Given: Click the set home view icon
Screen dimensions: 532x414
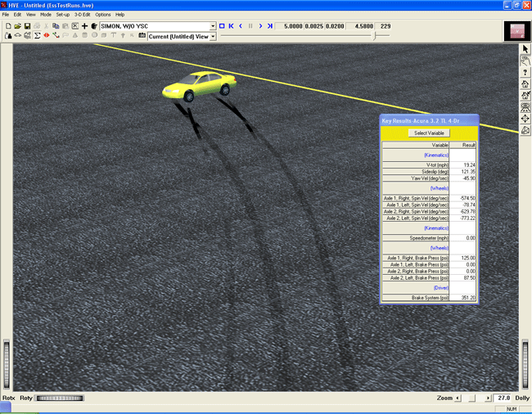Looking at the screenshot, I should tap(525, 96).
